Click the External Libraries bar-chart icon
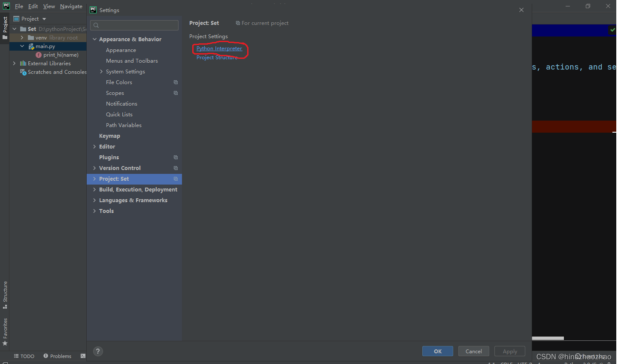Viewport: 618px width, 364px height. point(23,64)
